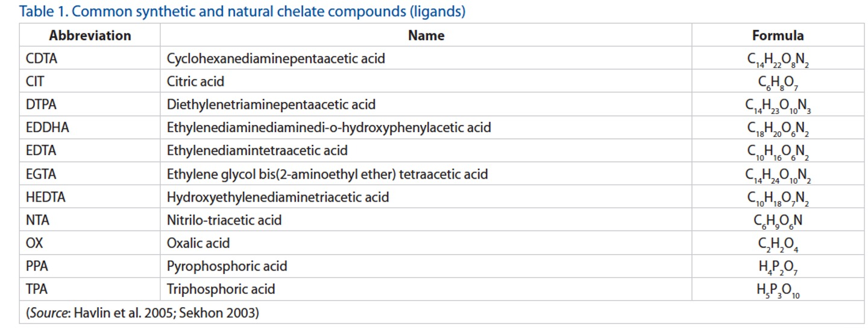Click the DTPA abbreviation cell
Image resolution: width=868 pixels, height=332 pixels.
41,104
